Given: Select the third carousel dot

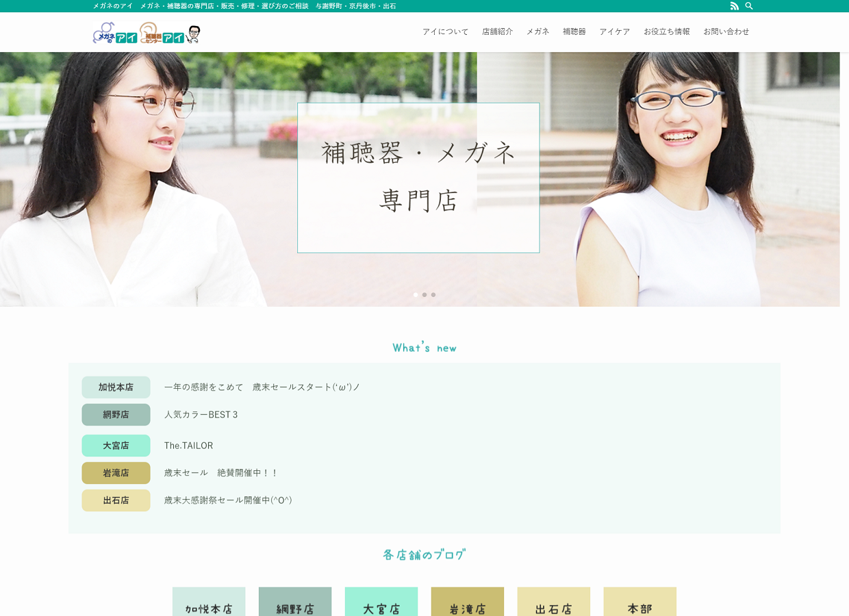Looking at the screenshot, I should [x=433, y=295].
